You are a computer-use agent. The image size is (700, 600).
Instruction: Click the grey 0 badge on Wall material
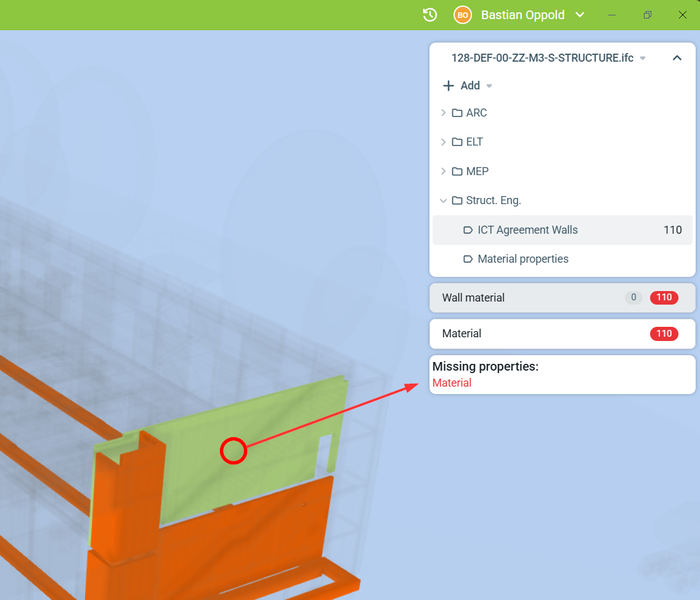coord(633,298)
